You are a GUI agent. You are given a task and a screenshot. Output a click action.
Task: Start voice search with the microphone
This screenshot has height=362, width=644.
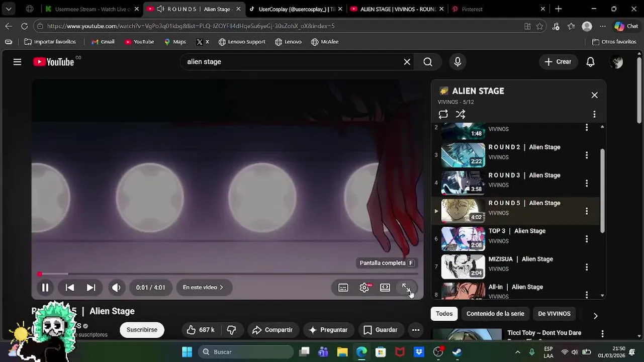coord(457,62)
